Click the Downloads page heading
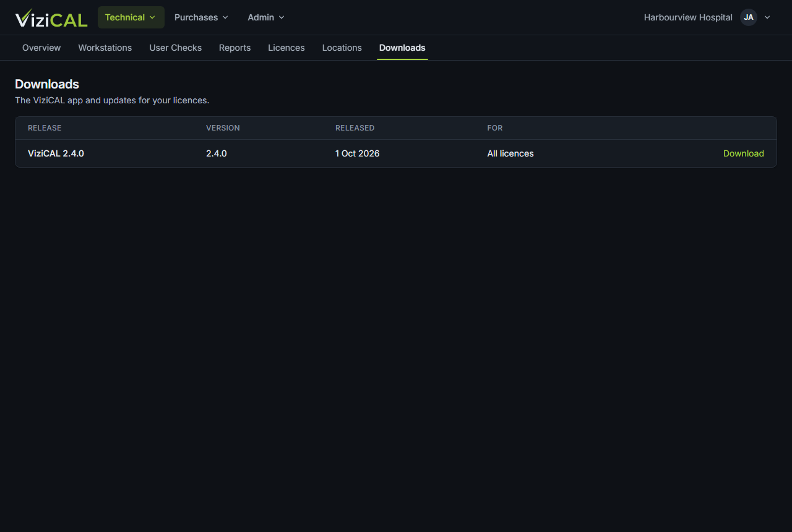Viewport: 792px width, 532px height. (47, 84)
